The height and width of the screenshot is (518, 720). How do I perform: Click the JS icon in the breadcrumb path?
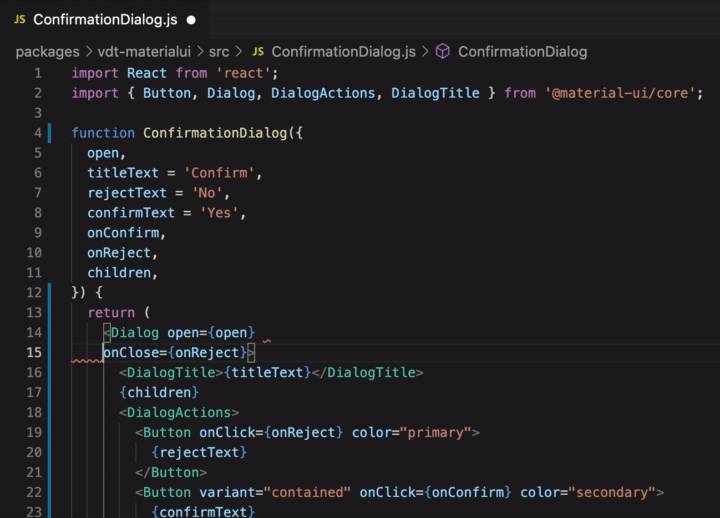tap(258, 51)
